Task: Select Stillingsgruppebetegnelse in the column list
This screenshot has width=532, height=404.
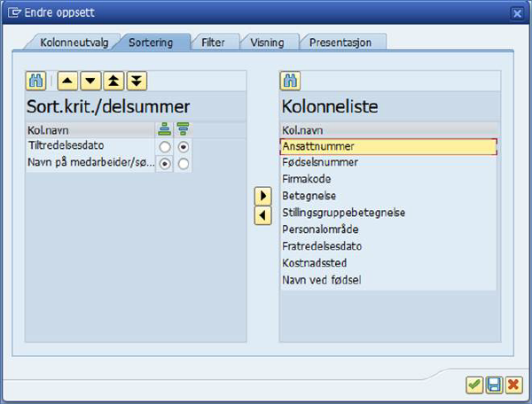Action: tap(388, 213)
